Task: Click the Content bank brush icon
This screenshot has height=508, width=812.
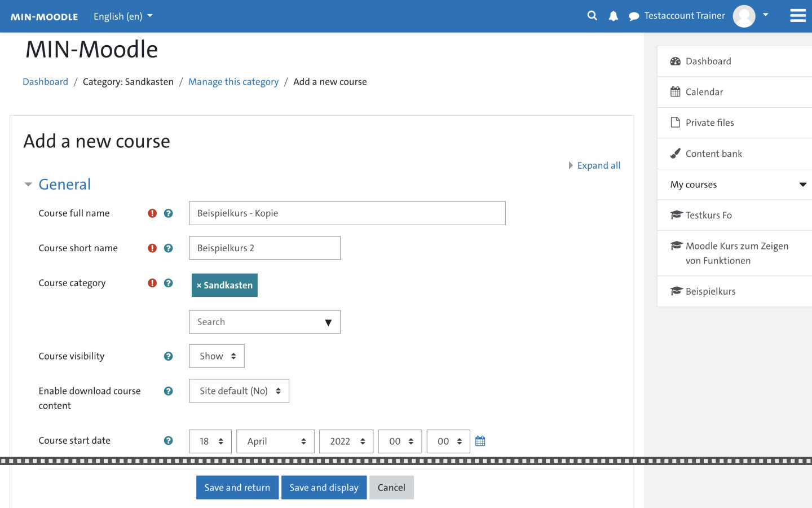Action: (x=675, y=154)
